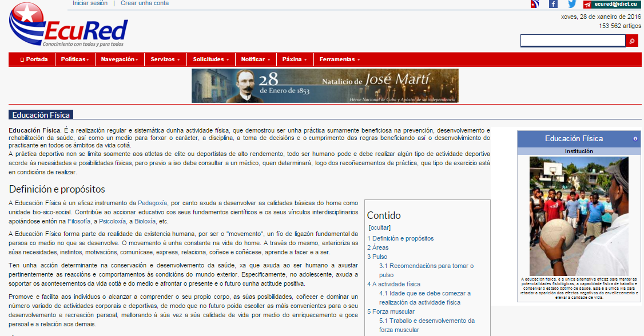
Task: Click the Cuban flag feed icon
Action: 534,4
